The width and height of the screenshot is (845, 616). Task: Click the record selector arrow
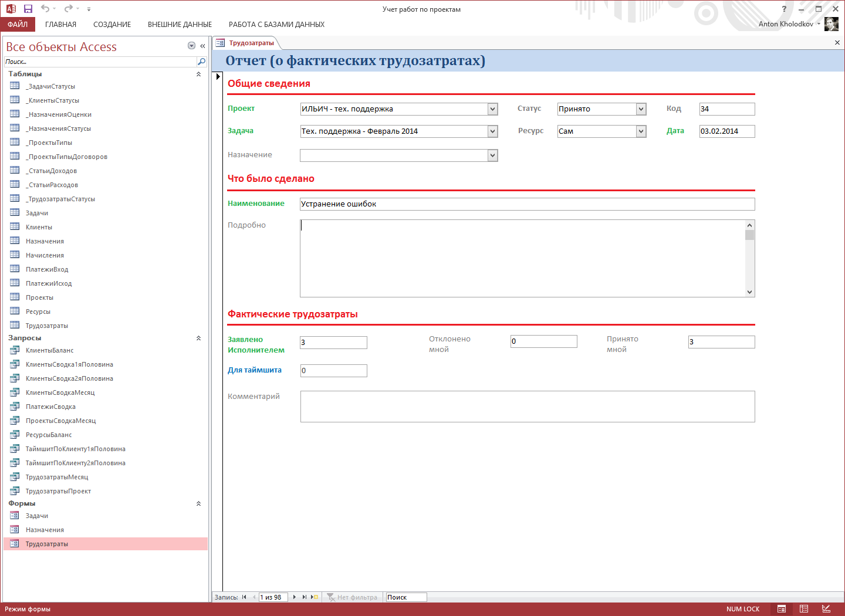tap(218, 76)
